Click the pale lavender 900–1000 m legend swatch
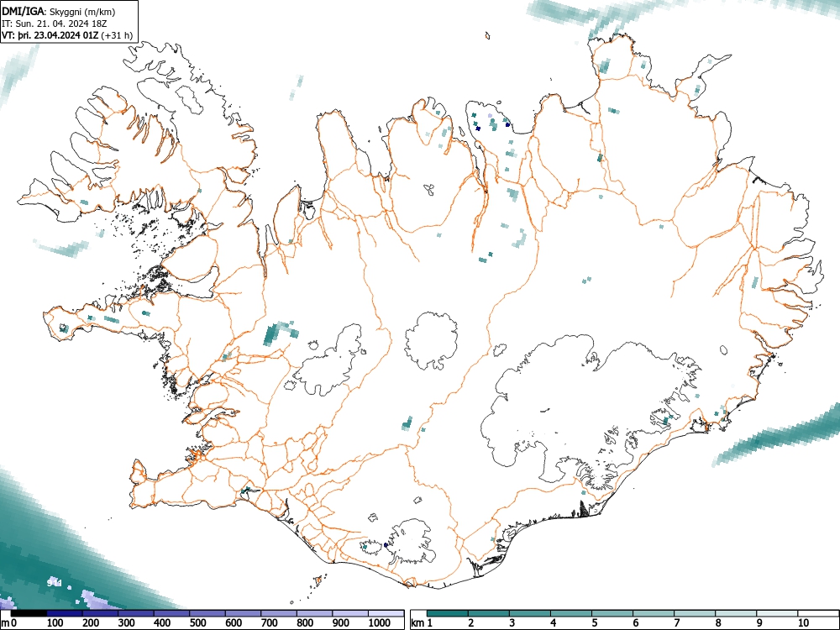 pos(350,613)
